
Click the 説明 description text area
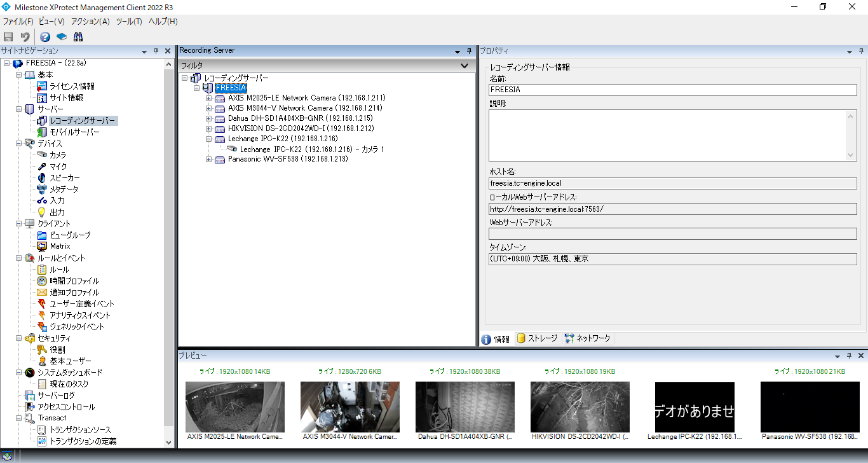[x=672, y=135]
